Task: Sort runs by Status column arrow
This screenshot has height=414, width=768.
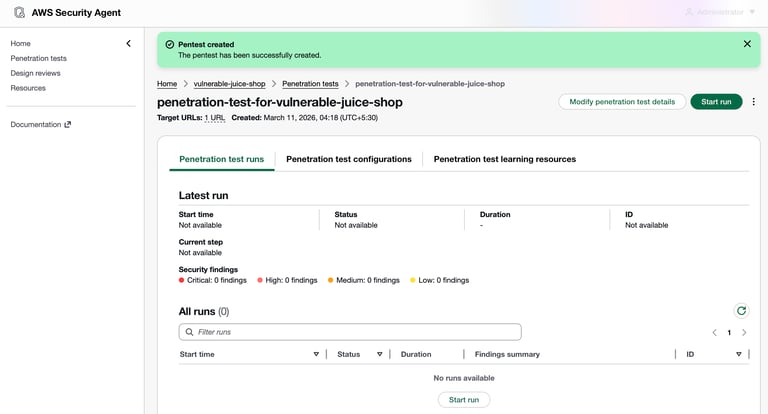Action: (x=380, y=354)
